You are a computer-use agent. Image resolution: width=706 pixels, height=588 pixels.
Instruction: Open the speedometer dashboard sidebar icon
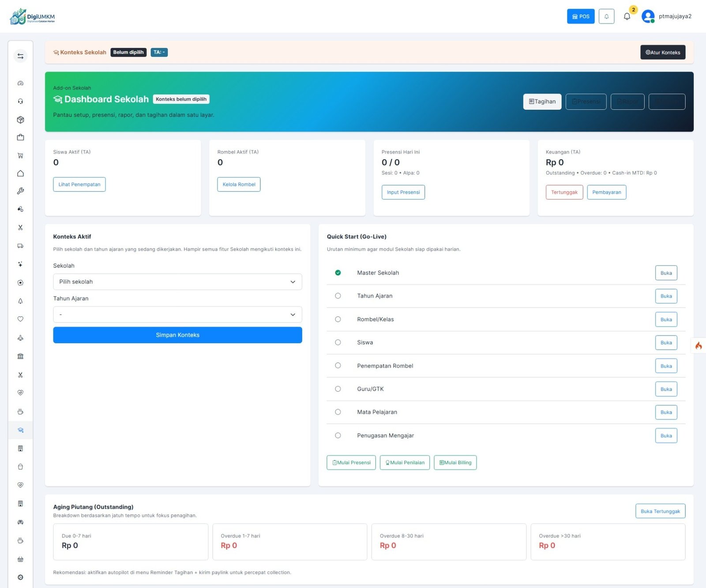pos(20,83)
